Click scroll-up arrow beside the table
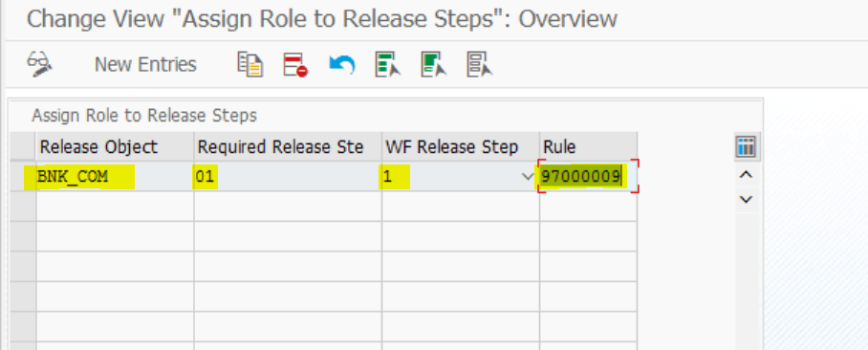This screenshot has height=350, width=868. [747, 174]
